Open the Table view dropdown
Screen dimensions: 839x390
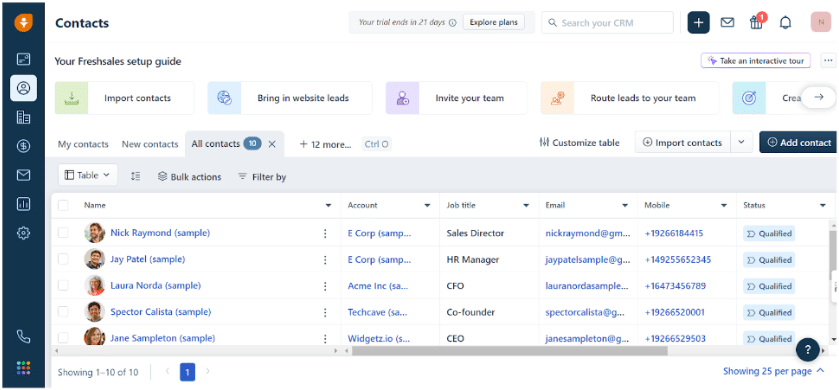88,175
